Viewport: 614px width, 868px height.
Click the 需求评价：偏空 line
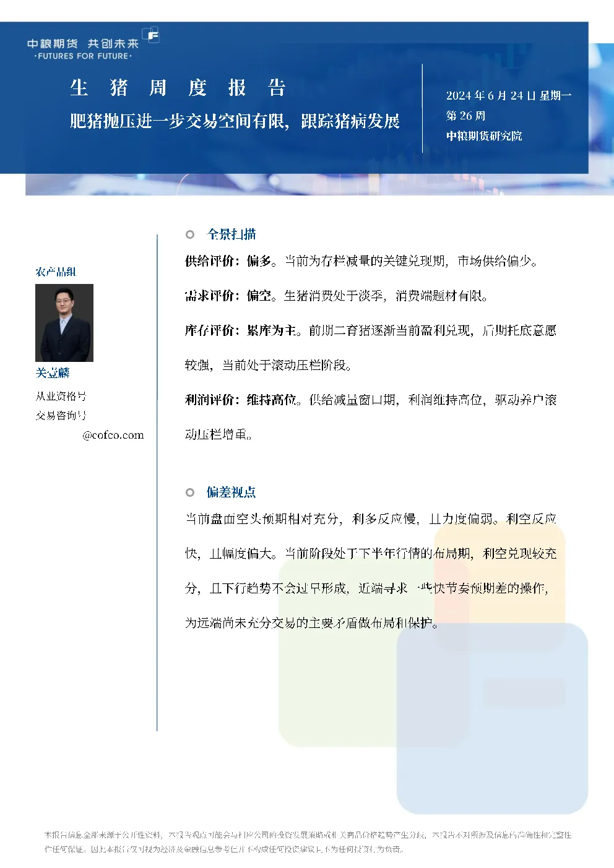(x=337, y=296)
